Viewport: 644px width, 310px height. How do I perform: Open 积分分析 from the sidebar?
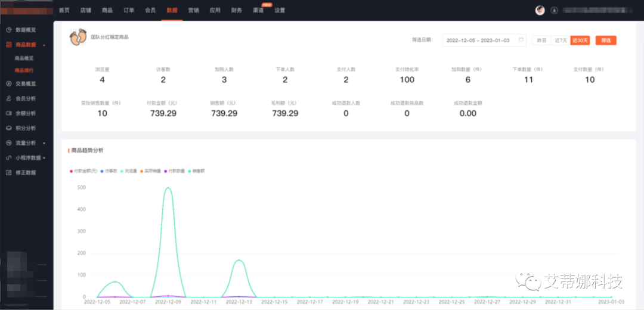[26, 128]
